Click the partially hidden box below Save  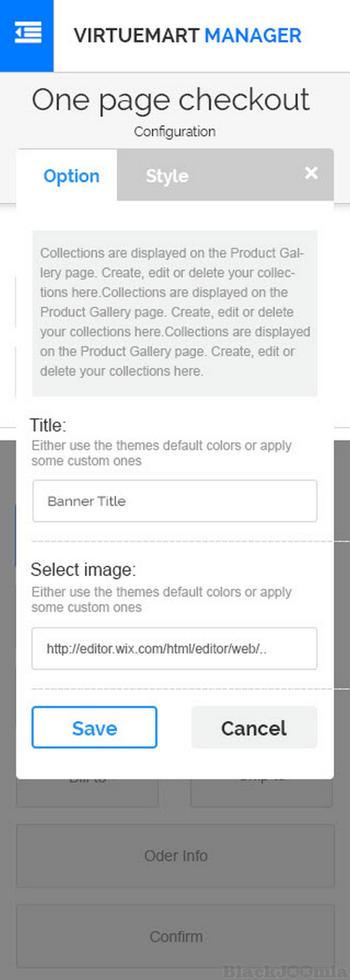[x=87, y=793]
